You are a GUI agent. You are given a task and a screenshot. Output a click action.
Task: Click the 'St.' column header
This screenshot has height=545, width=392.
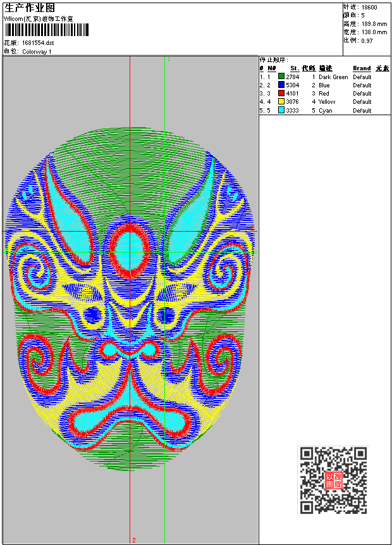(295, 68)
